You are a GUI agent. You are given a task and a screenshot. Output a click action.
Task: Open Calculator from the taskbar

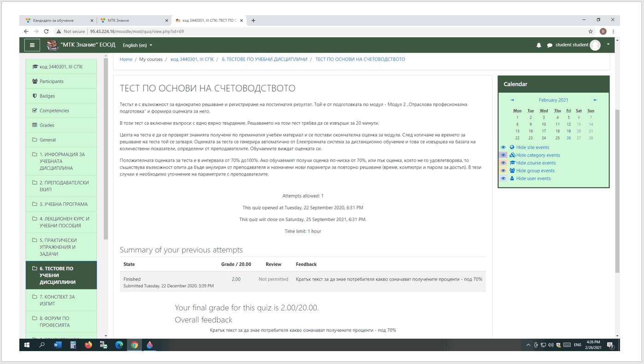(x=73, y=345)
